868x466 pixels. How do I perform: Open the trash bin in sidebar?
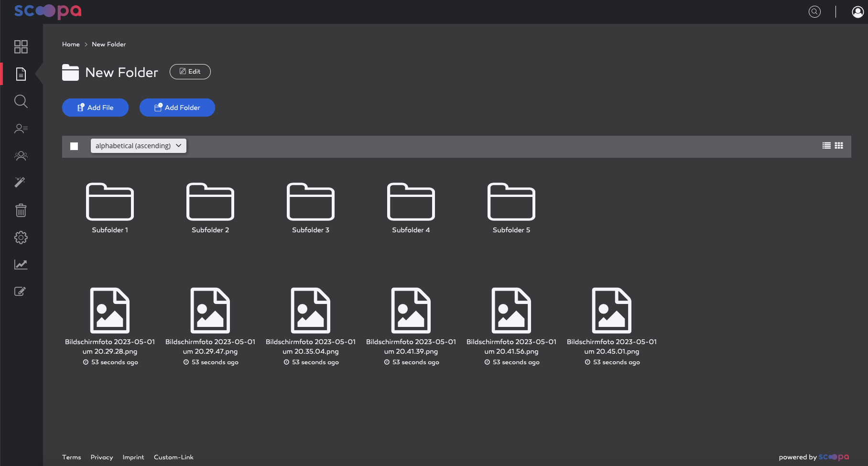click(x=21, y=210)
